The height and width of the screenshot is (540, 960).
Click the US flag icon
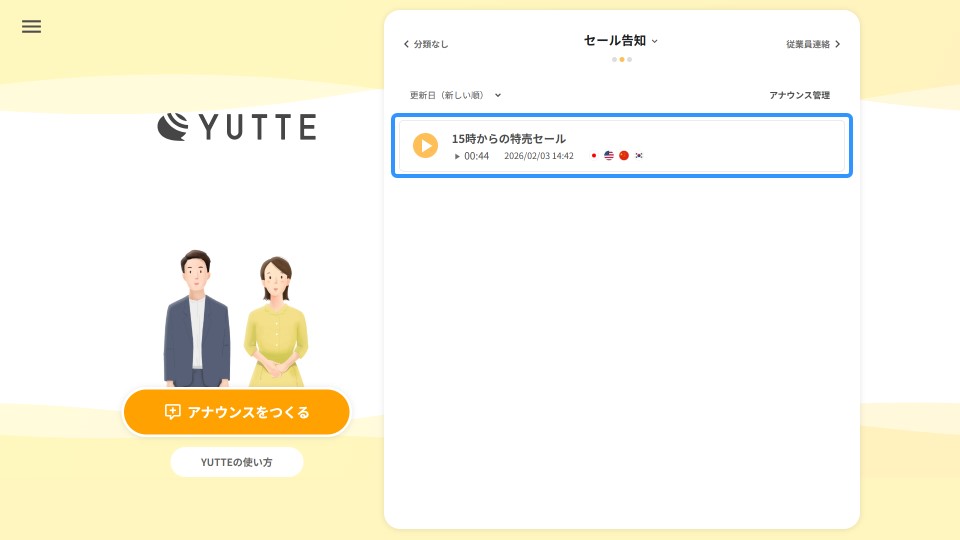tap(609, 156)
